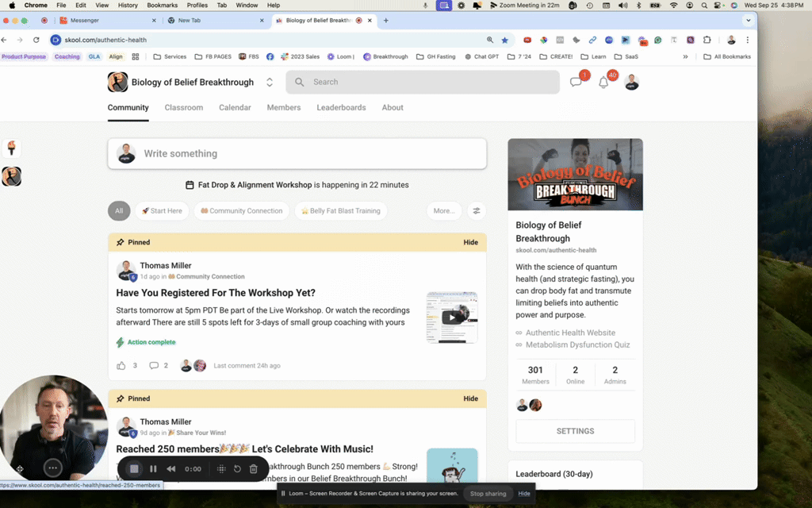The height and width of the screenshot is (508, 812).
Task: Hide the 250 members celebration post
Action: [470, 398]
